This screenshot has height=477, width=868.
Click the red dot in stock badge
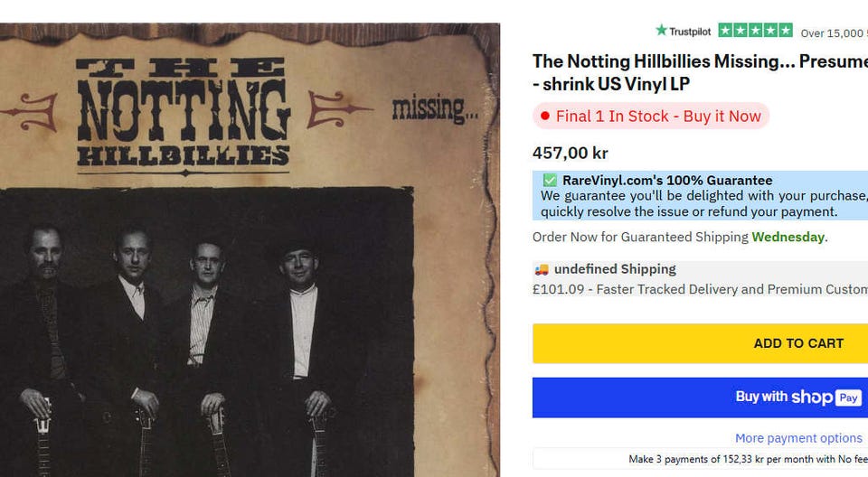(x=545, y=116)
